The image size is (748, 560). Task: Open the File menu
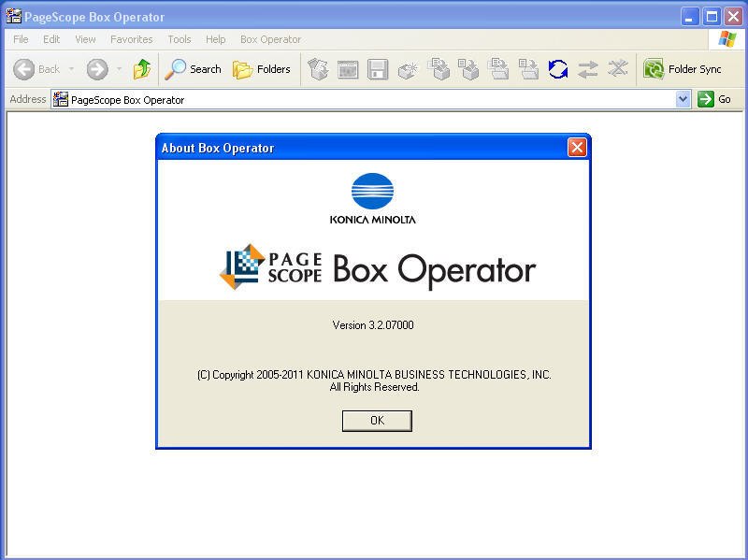[x=21, y=39]
